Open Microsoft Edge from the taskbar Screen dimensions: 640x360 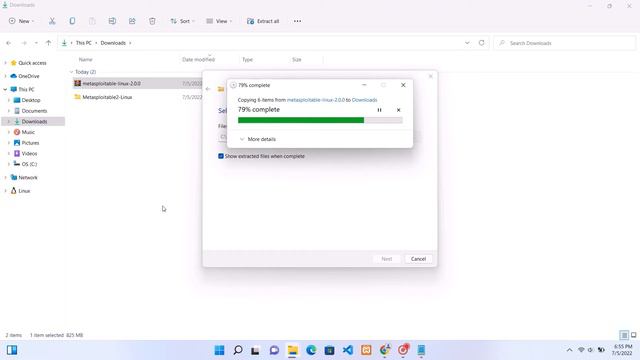coord(311,350)
